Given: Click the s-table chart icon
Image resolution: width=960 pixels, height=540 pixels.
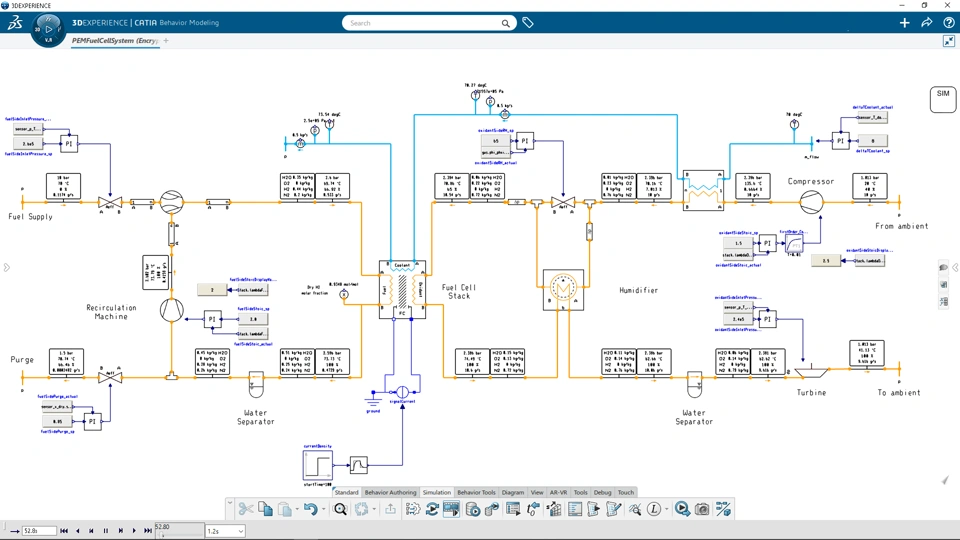Looking at the screenshot, I should click(554, 509).
